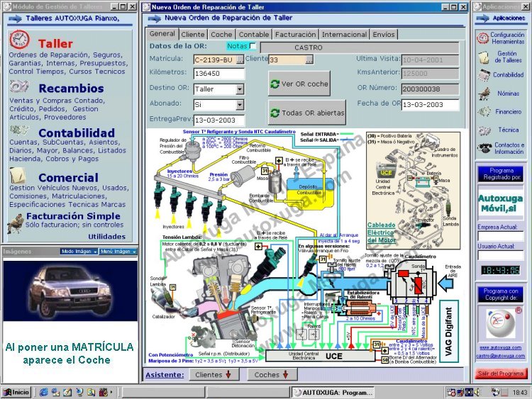The width and height of the screenshot is (532, 399).
Task: Click the Matrícula input field
Action: point(215,60)
